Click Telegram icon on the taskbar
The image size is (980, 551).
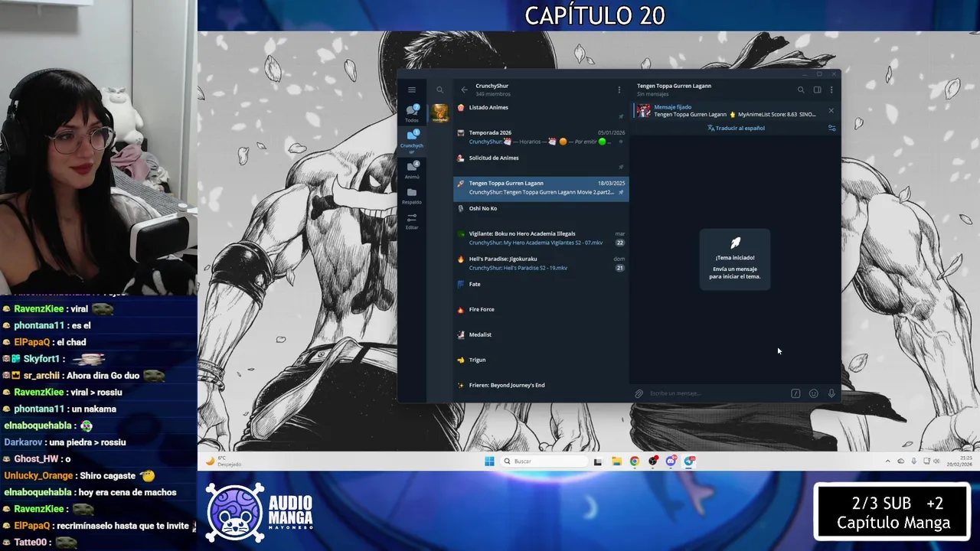click(690, 461)
